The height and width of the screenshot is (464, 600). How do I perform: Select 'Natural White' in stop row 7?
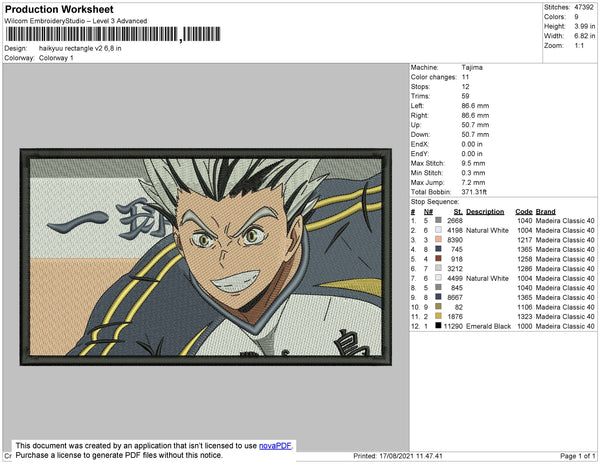(x=487, y=278)
